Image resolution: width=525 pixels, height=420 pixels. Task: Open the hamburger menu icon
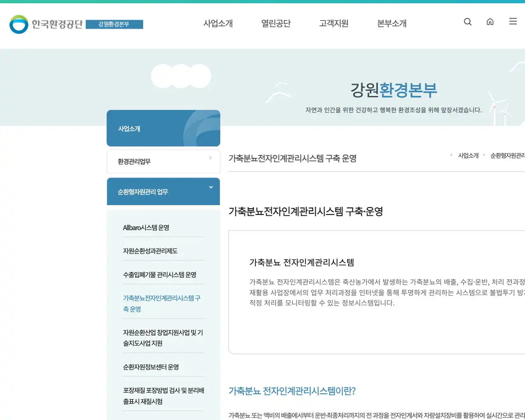point(513,21)
